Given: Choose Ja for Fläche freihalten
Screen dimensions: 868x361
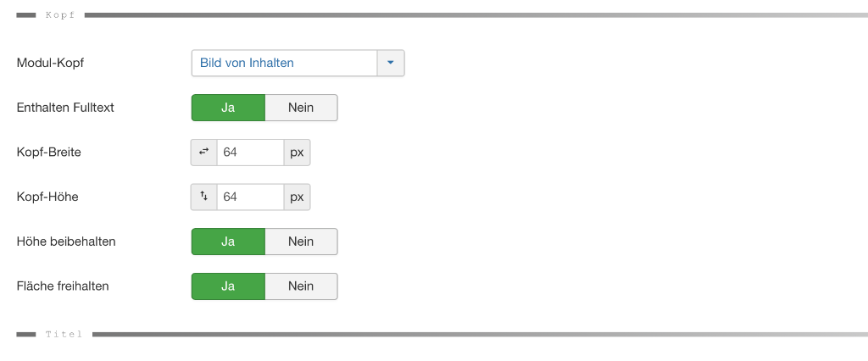Looking at the screenshot, I should click(x=228, y=286).
